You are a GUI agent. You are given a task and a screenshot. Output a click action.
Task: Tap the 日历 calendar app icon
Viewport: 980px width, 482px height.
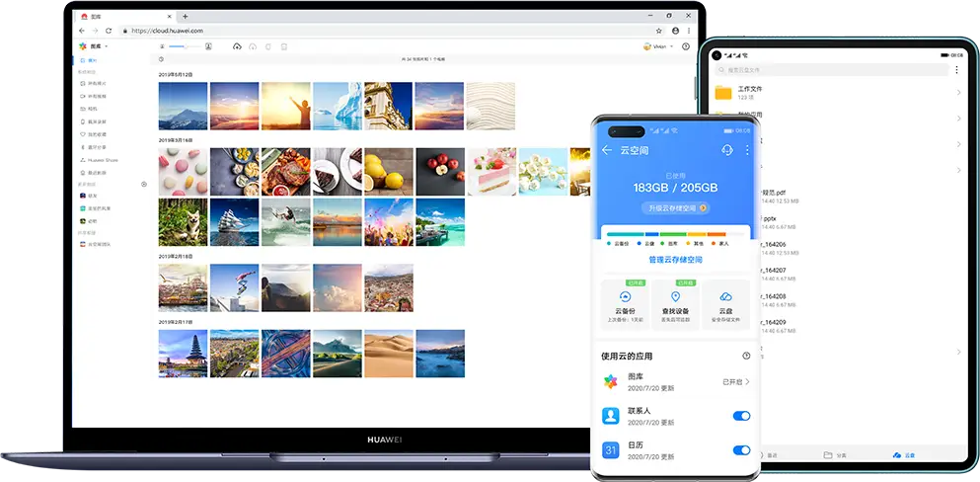pyautogui.click(x=611, y=450)
